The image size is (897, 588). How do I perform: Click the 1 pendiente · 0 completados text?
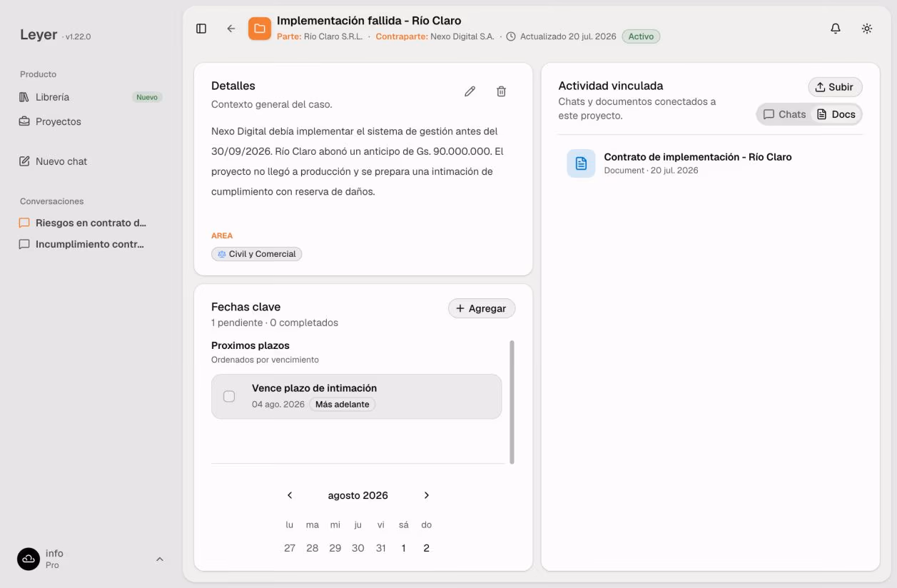click(275, 323)
